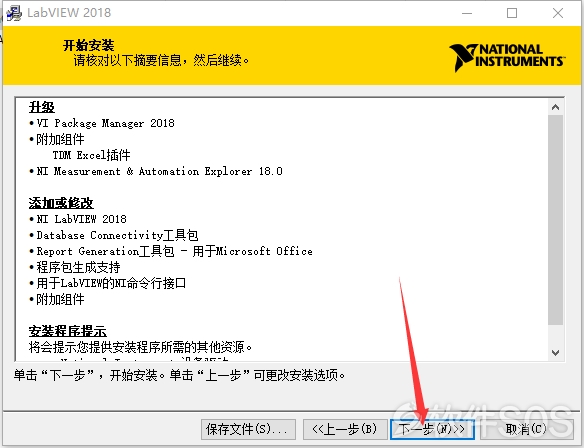
Task: Select the 添加或修改 heading
Action: pyautogui.click(x=61, y=203)
